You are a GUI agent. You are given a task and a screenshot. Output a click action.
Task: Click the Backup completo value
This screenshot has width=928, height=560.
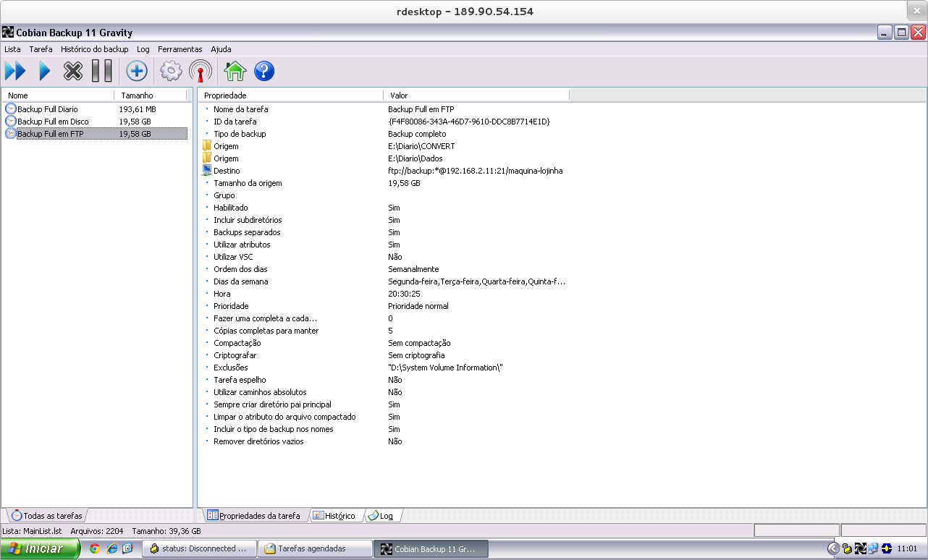coord(417,133)
